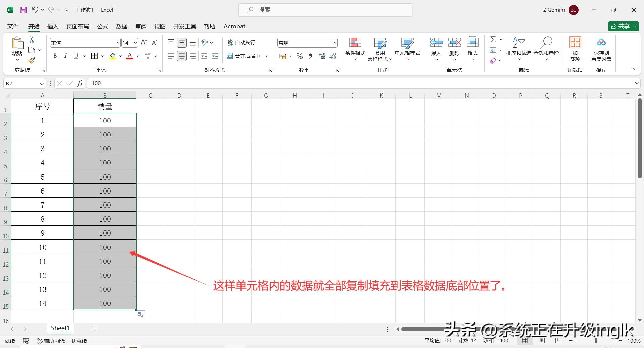Click the Format Painter brush icon
Image resolution: width=644 pixels, height=348 pixels.
pos(32,60)
